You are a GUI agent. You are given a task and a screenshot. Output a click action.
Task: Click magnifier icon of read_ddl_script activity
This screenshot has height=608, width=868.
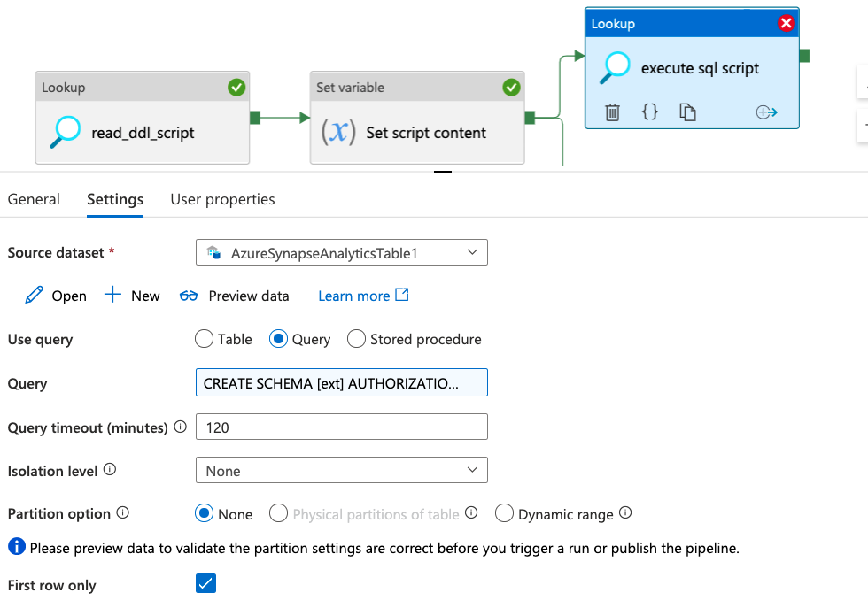click(x=66, y=132)
